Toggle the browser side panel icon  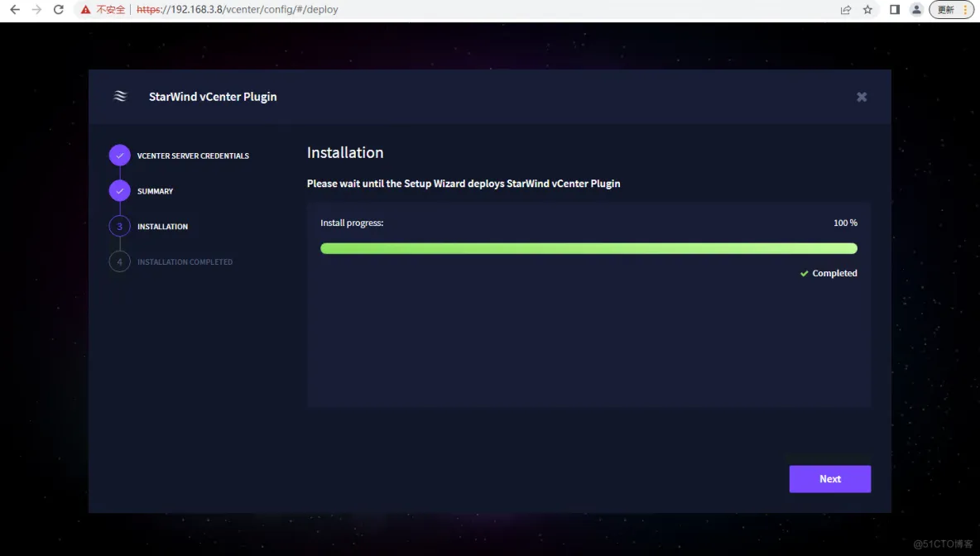click(x=895, y=9)
